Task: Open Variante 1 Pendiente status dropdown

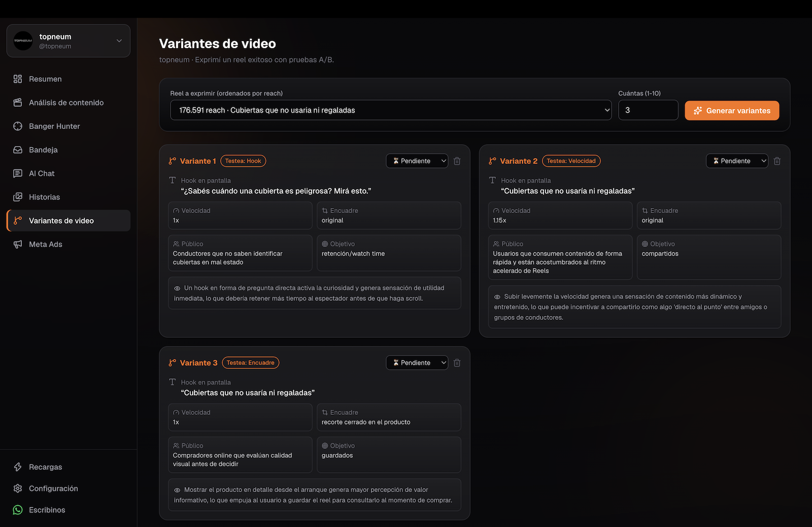Action: (x=417, y=161)
